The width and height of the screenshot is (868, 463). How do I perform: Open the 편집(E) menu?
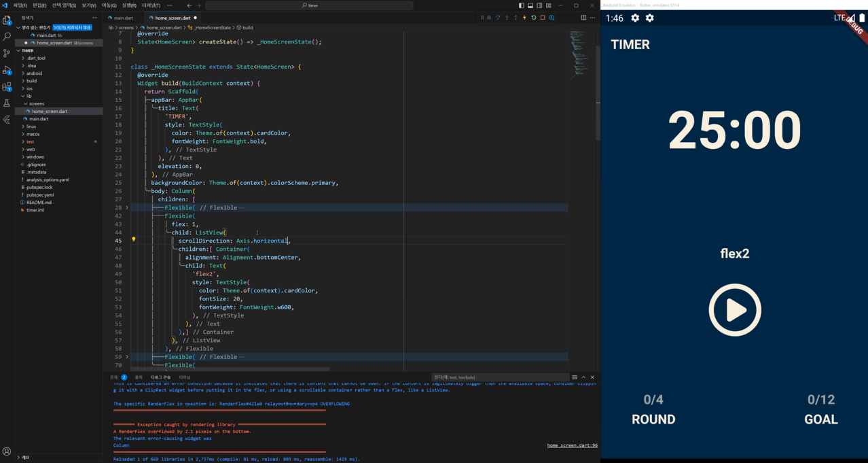pyautogui.click(x=39, y=5)
